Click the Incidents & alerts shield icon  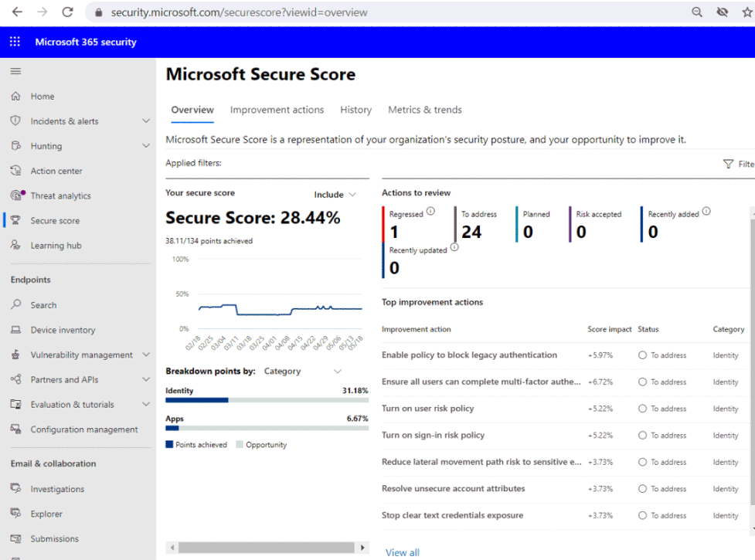point(16,120)
